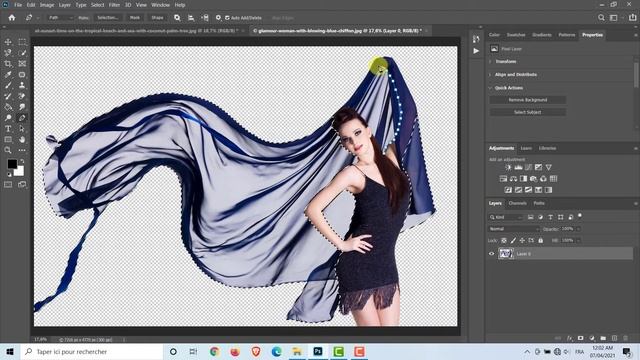Screen dimensions: 640x360
Task: Click the Remove Background button
Action: coord(528,100)
